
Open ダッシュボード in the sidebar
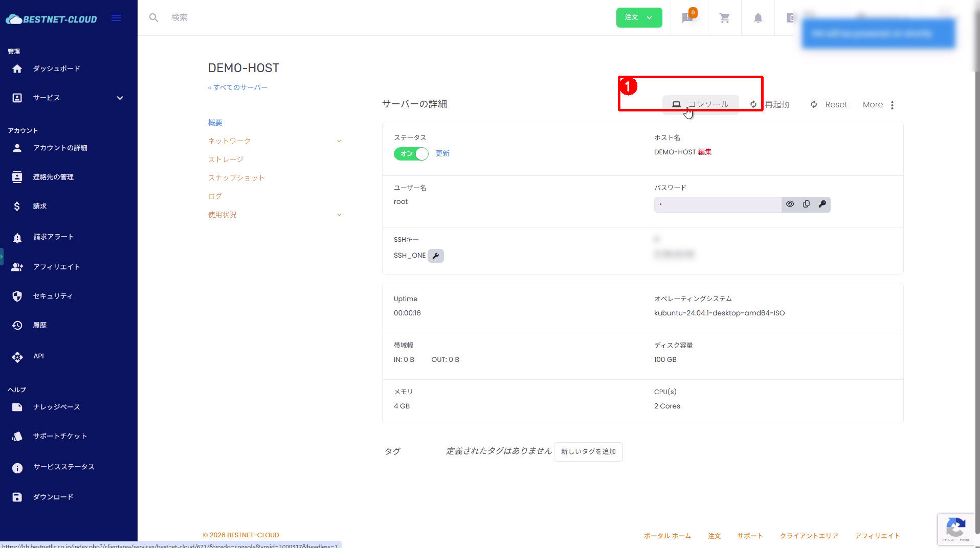tap(56, 68)
